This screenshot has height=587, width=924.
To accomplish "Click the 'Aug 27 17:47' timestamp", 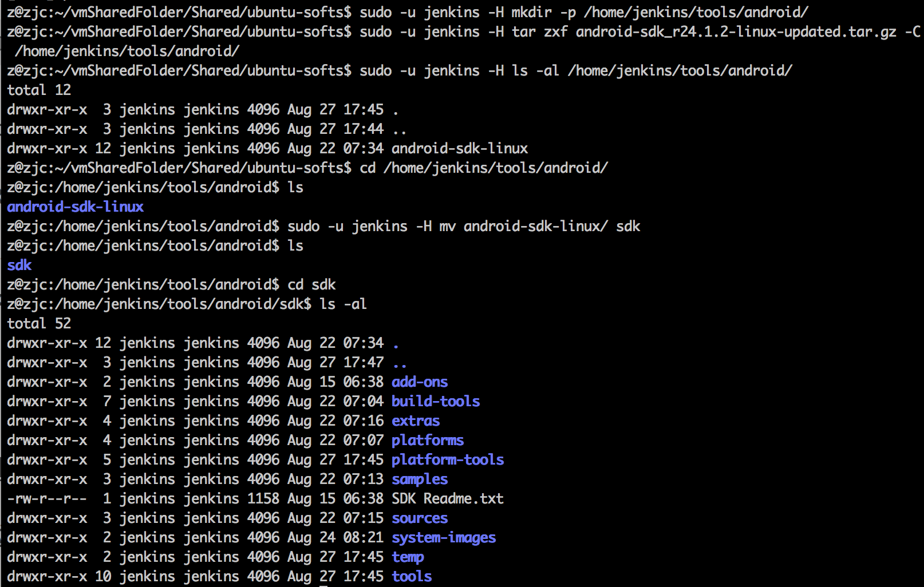I will (335, 362).
